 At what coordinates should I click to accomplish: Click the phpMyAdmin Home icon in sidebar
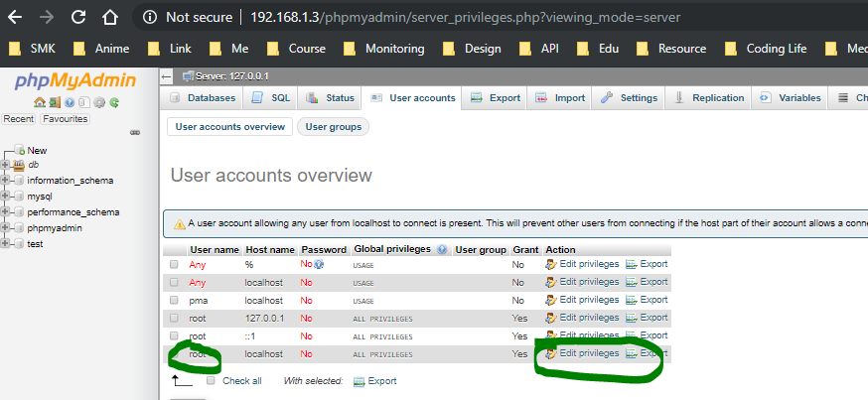[39, 102]
